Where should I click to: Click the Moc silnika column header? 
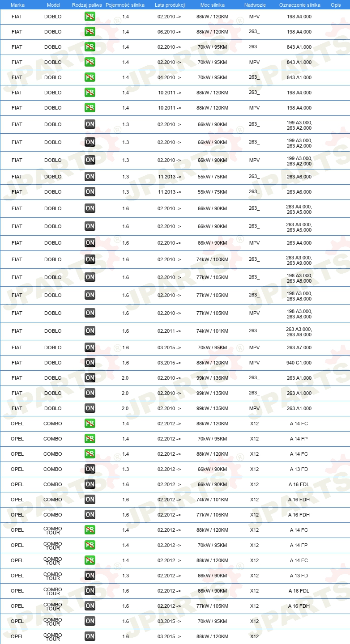click(213, 5)
